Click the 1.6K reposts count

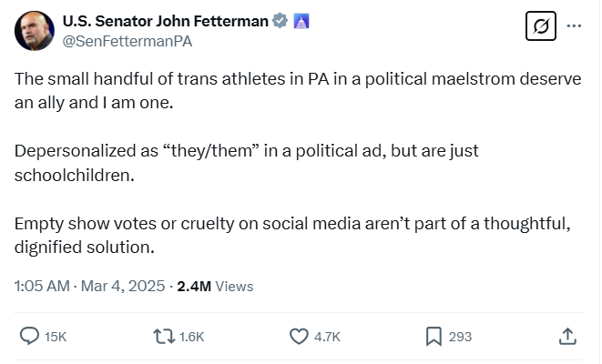[192, 337]
